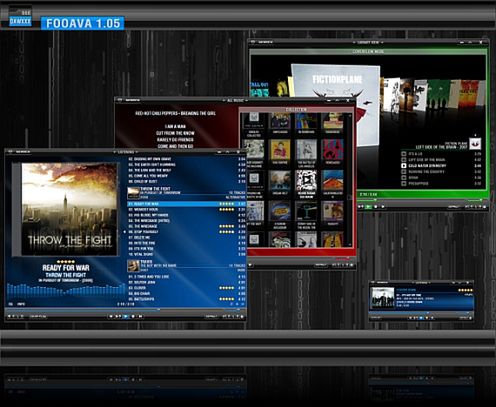Expand the Library View dropdown in green window

coord(368,42)
